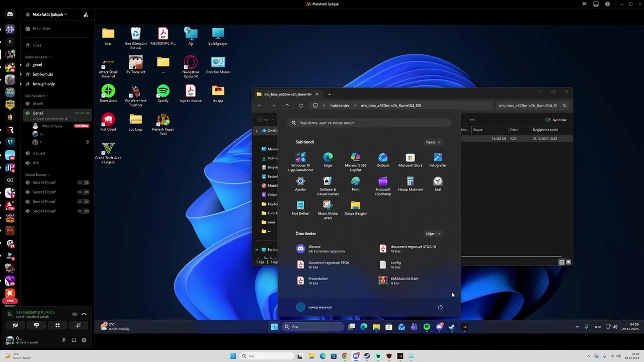The height and width of the screenshot is (362, 644).
Task: Click Chrome on the real bottom taskbar
Action: [x=345, y=356]
